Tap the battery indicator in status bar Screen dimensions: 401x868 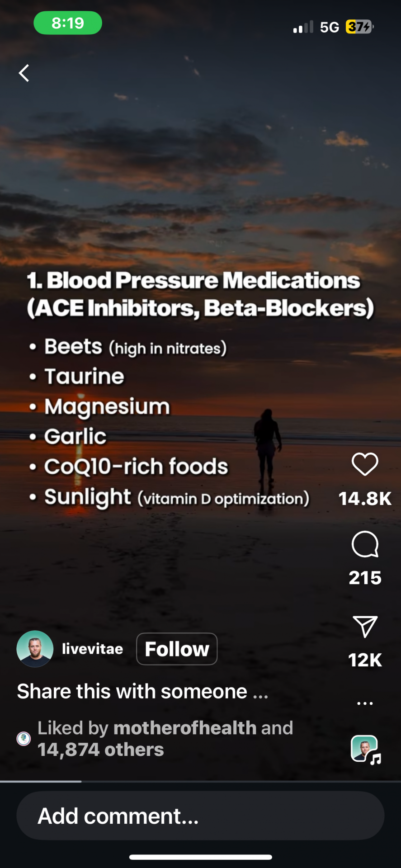(360, 27)
